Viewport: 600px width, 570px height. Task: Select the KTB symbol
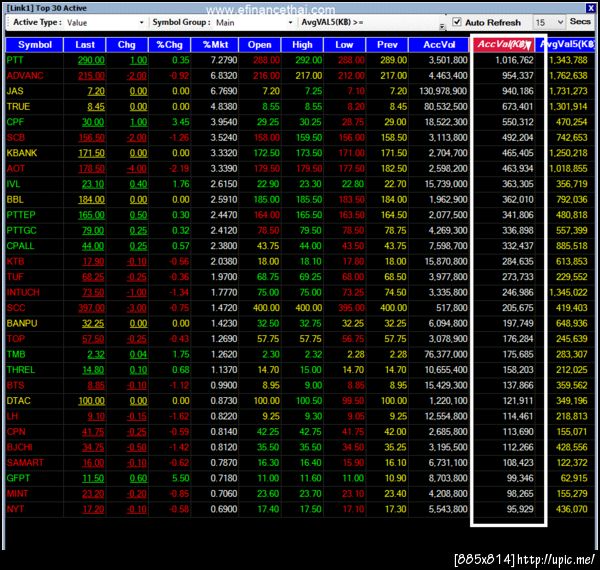click(15, 262)
